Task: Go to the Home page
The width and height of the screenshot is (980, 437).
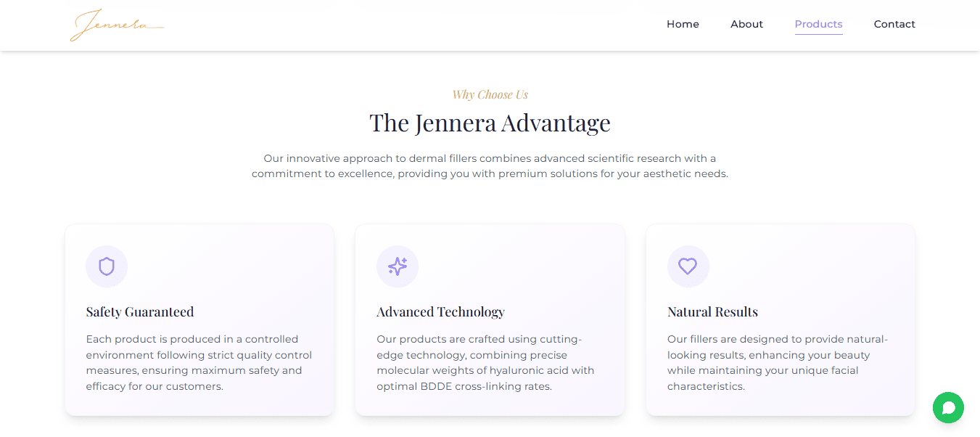Action: pos(683,24)
